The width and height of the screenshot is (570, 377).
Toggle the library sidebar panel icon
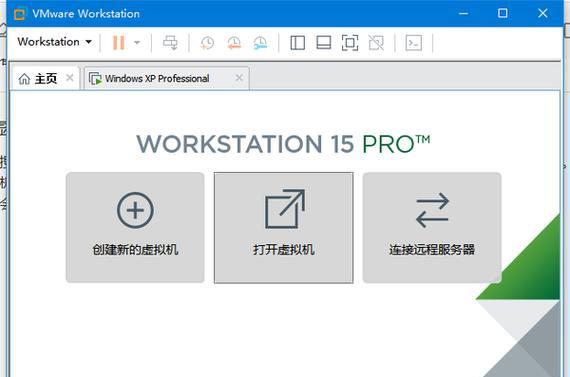coord(298,43)
